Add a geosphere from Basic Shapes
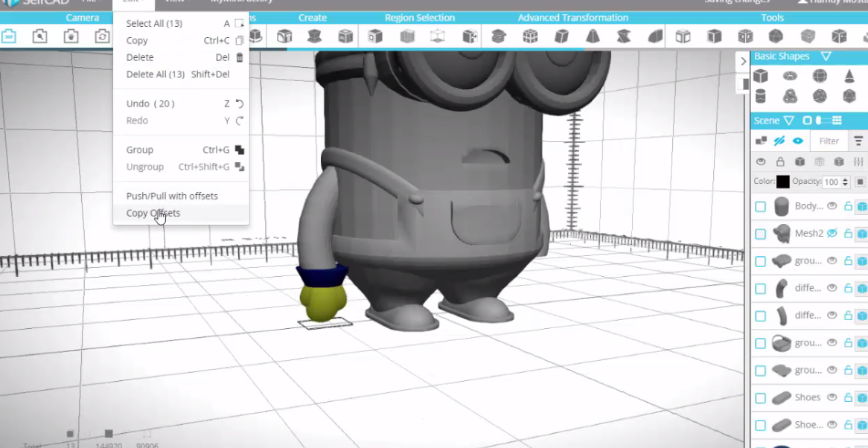The height and width of the screenshot is (448, 868). click(x=820, y=96)
